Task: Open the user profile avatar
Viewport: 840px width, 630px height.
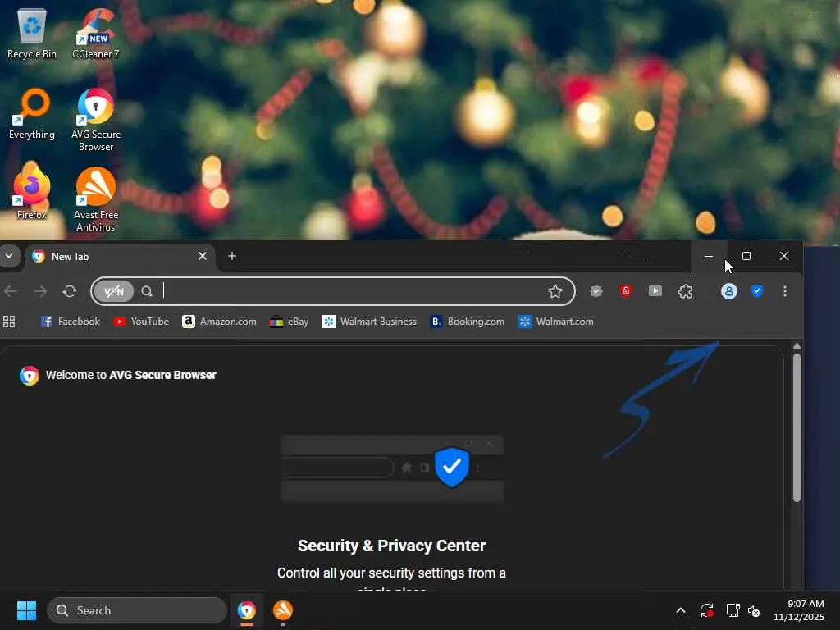Action: (729, 291)
